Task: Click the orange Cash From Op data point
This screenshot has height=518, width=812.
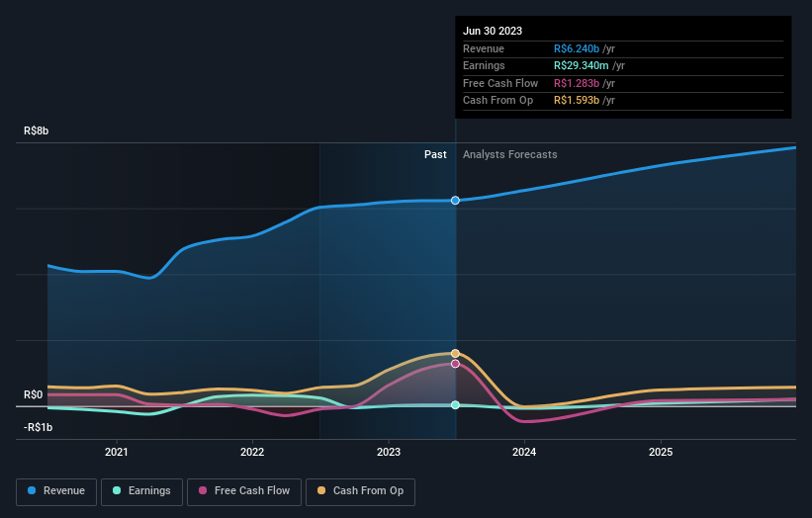Action: click(455, 354)
